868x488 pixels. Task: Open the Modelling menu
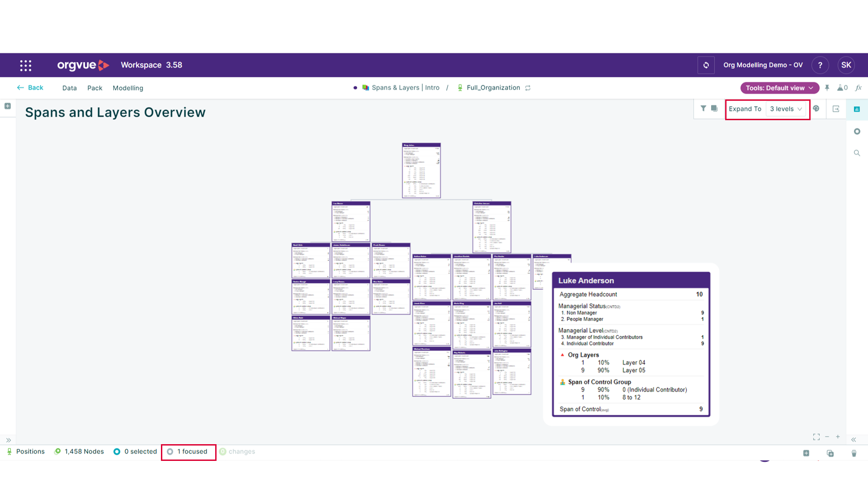pyautogui.click(x=128, y=88)
